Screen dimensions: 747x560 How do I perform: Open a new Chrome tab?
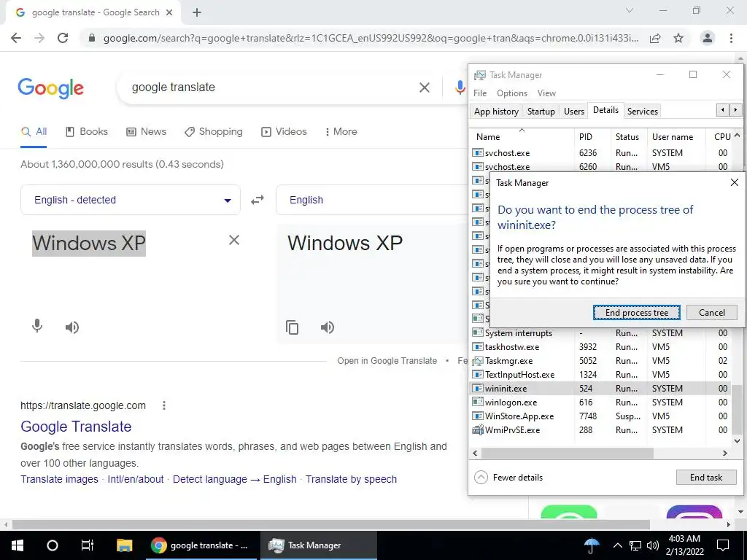pyautogui.click(x=197, y=13)
